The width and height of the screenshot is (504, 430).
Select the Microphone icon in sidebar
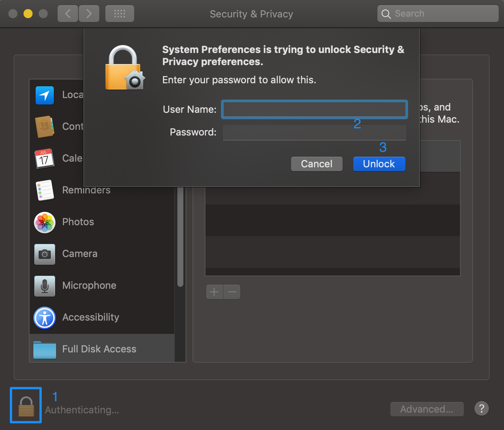45,286
